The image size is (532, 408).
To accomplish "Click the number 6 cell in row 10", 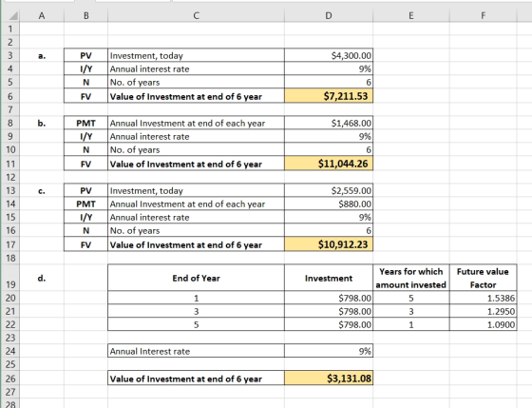I will click(329, 150).
